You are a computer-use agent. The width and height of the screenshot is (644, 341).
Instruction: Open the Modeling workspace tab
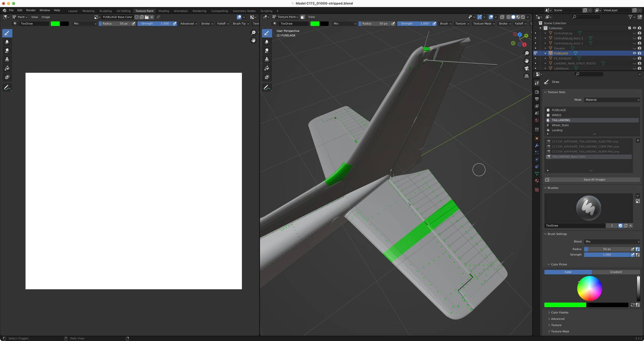pyautogui.click(x=88, y=11)
